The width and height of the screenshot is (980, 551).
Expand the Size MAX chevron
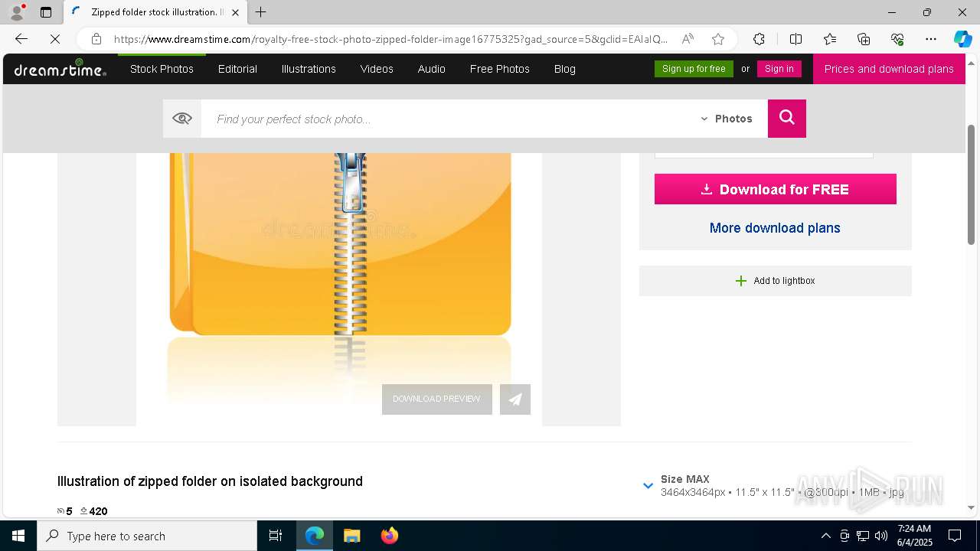[648, 486]
